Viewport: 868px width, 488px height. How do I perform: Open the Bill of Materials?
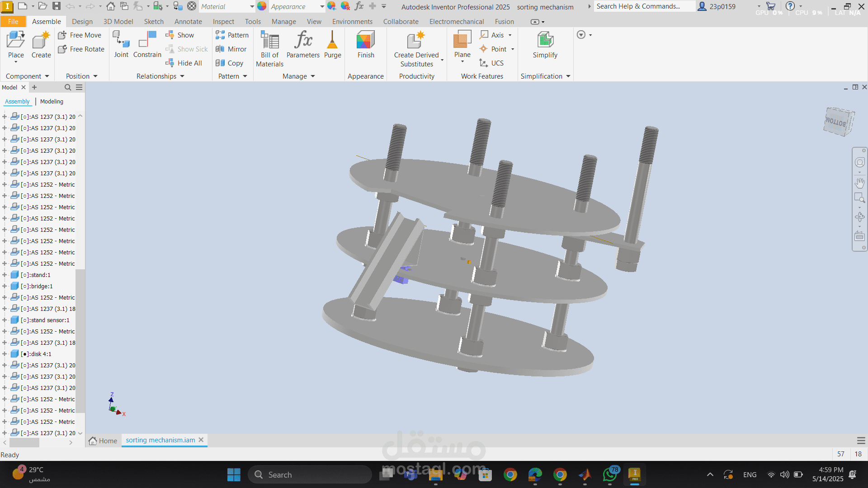269,47
